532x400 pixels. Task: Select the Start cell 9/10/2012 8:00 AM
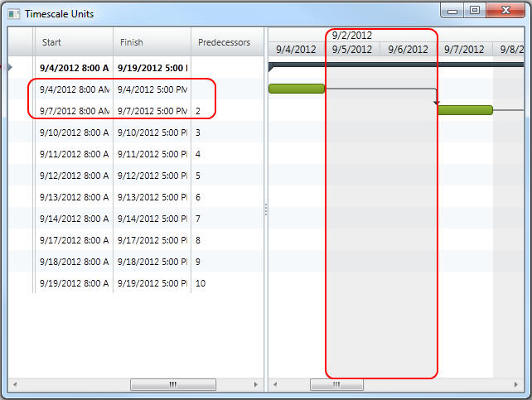[x=74, y=133]
